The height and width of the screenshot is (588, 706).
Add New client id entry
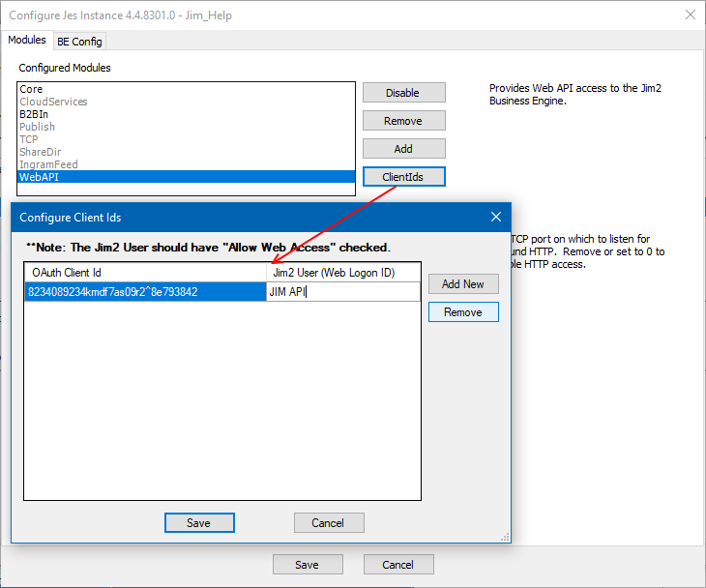tap(463, 284)
